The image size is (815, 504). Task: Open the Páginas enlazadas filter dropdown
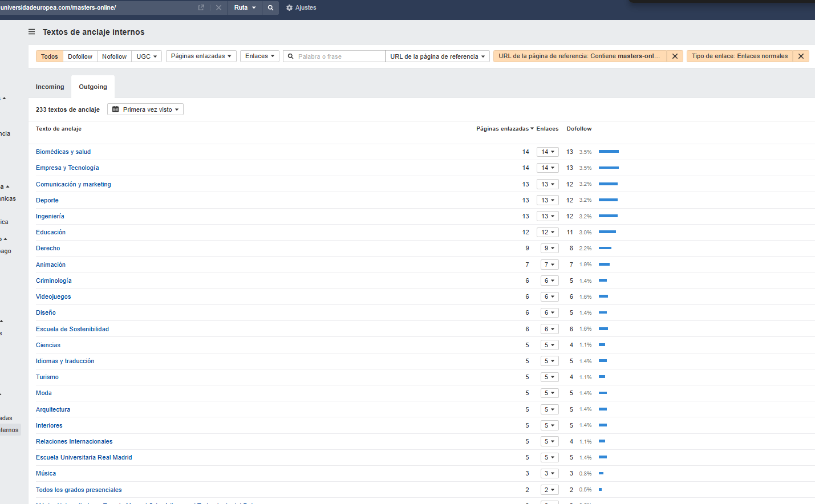[201, 56]
